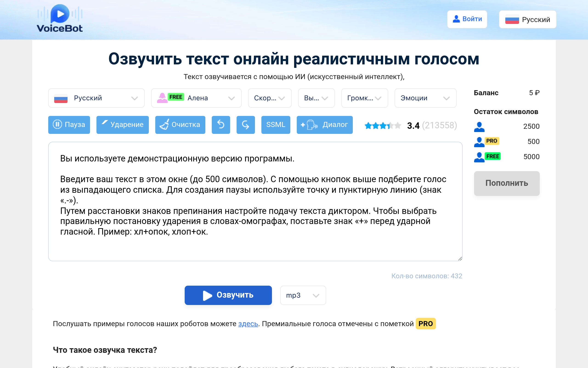
Task: Grab the textarea resize handle corner
Action: point(460,259)
